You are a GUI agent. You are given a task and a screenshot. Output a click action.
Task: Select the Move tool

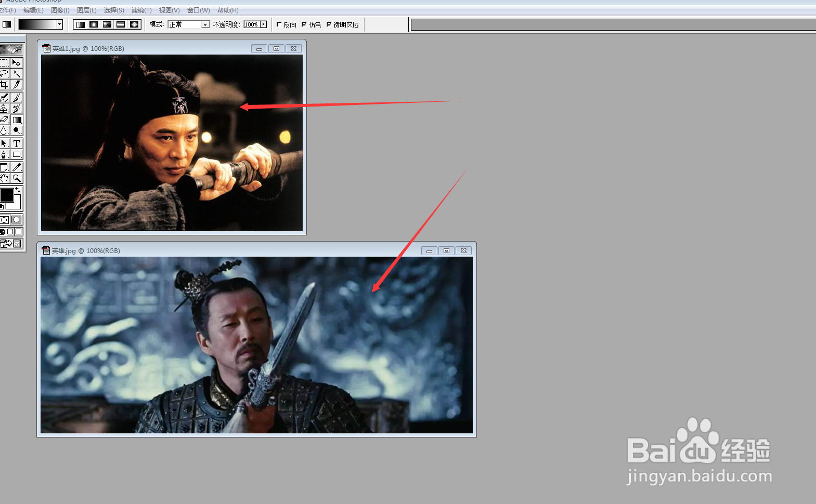coord(17,63)
